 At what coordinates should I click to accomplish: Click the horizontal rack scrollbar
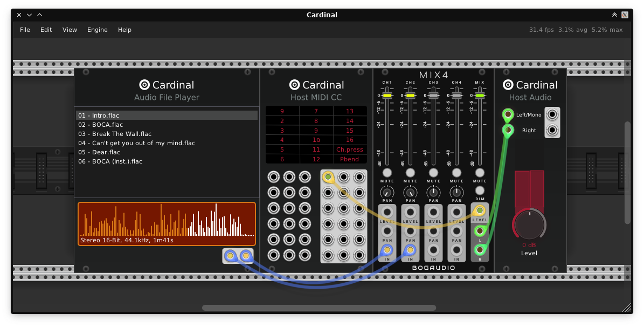(x=319, y=308)
